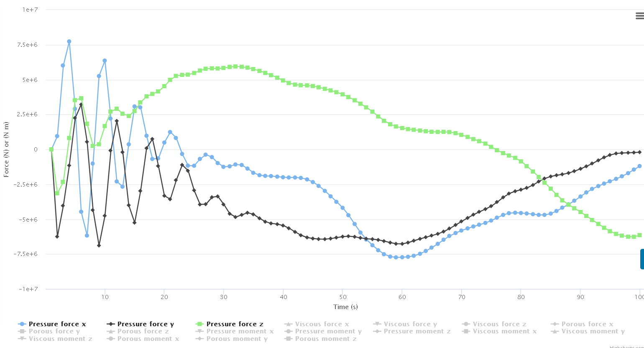
Task: Show the Viscous force z series
Action: tap(499, 324)
